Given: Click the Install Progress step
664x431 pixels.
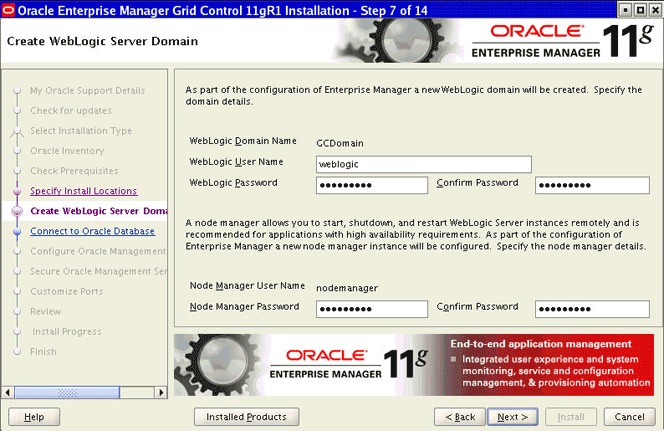Looking at the screenshot, I should (67, 332).
